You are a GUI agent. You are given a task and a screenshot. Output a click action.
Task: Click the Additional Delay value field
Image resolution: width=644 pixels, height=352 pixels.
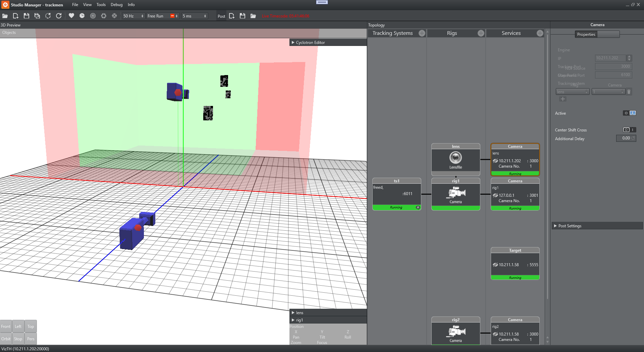[626, 138]
